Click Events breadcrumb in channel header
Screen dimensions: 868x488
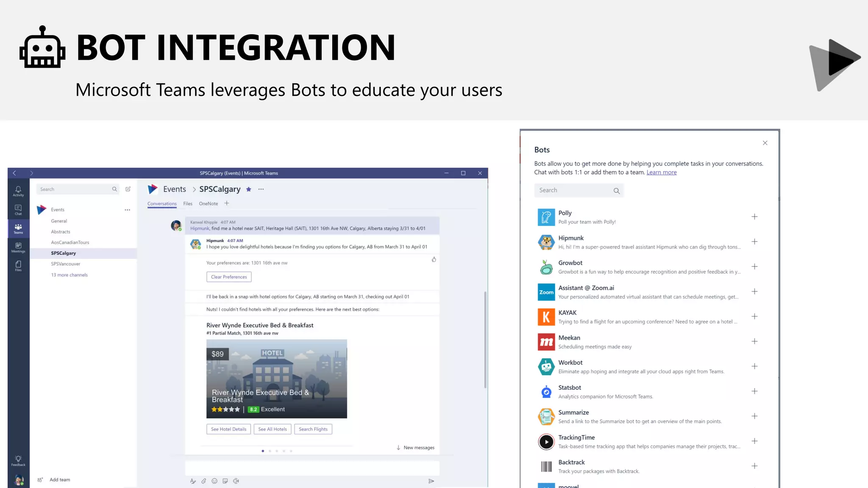tap(175, 189)
